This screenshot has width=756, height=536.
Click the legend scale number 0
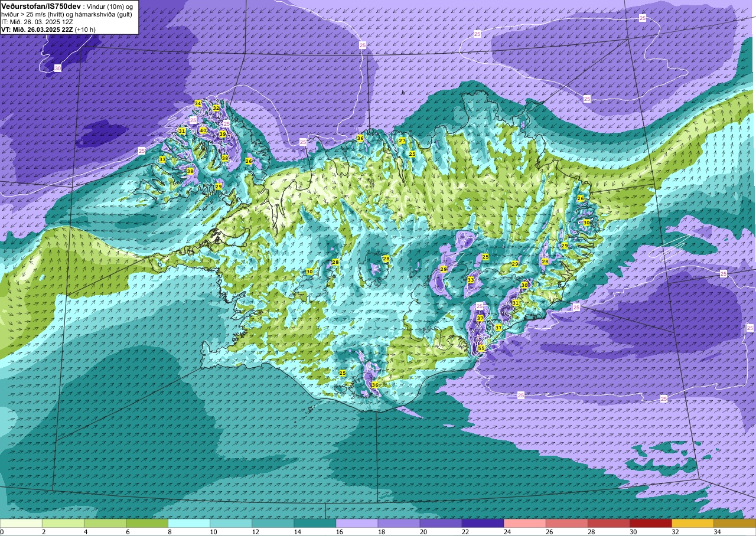(x=3, y=532)
